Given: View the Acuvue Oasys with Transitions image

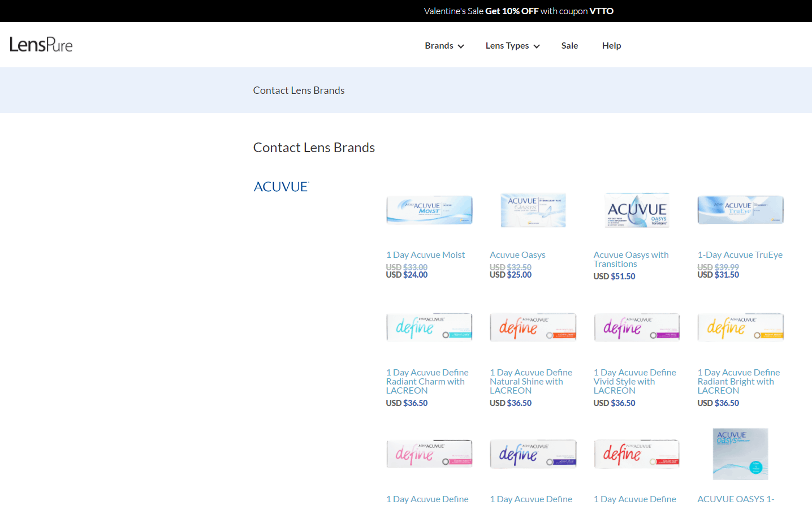Looking at the screenshot, I should tap(637, 210).
